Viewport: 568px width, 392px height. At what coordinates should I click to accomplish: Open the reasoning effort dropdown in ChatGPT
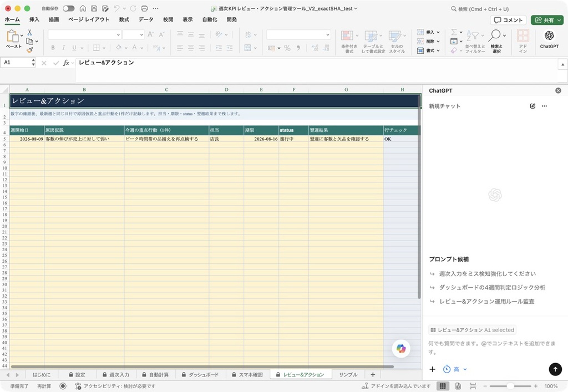(x=455, y=369)
